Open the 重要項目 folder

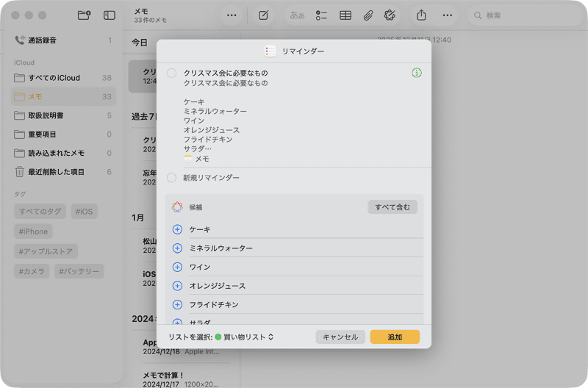[x=63, y=134]
